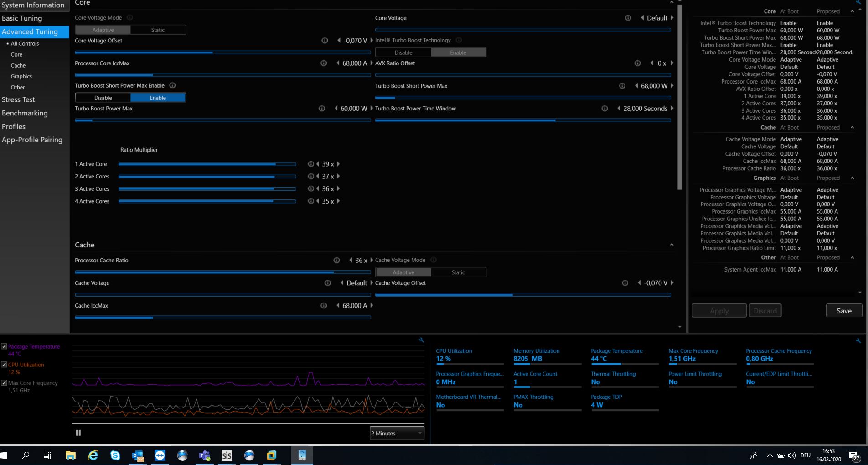Click the Discard button
The width and height of the screenshot is (868, 465).
(765, 311)
